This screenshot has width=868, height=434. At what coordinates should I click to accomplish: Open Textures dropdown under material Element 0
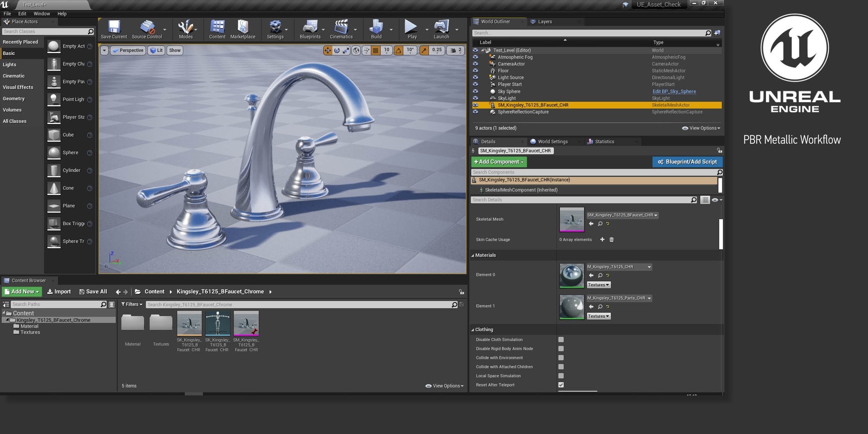(599, 285)
